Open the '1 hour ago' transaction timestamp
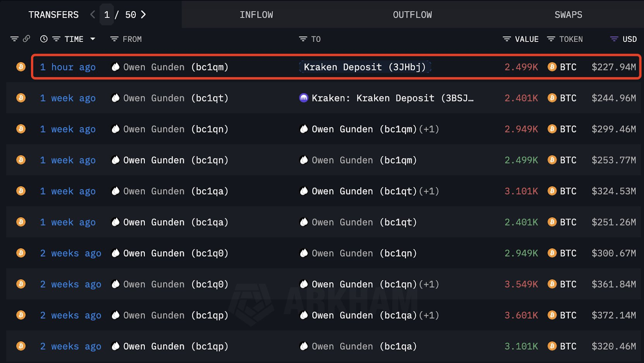 coord(68,67)
